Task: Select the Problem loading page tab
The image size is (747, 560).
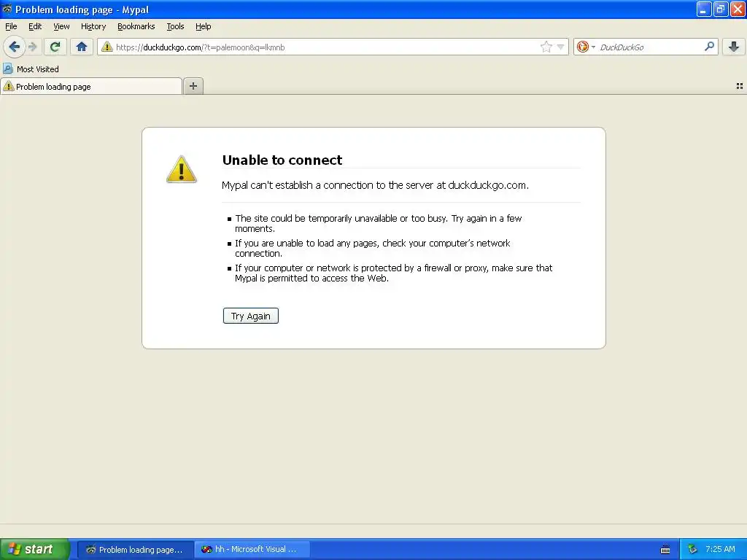Action: pyautogui.click(x=91, y=86)
